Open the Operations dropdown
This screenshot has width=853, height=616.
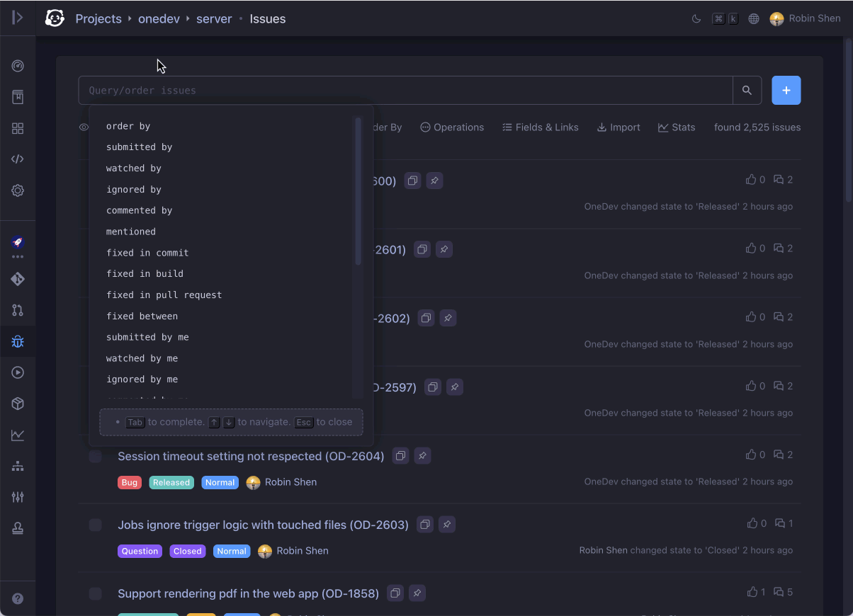(x=452, y=127)
